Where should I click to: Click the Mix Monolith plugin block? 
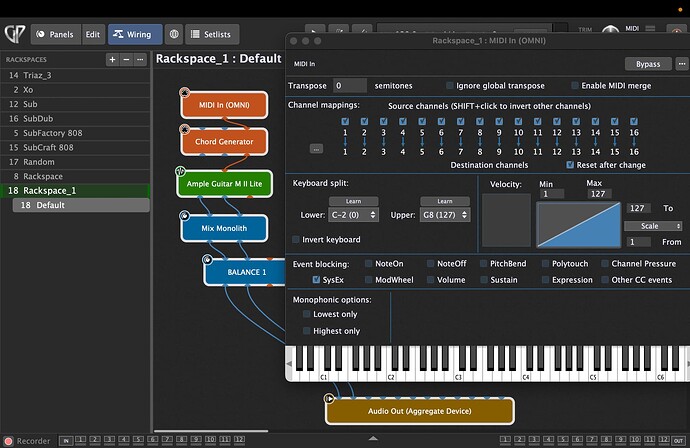click(224, 228)
